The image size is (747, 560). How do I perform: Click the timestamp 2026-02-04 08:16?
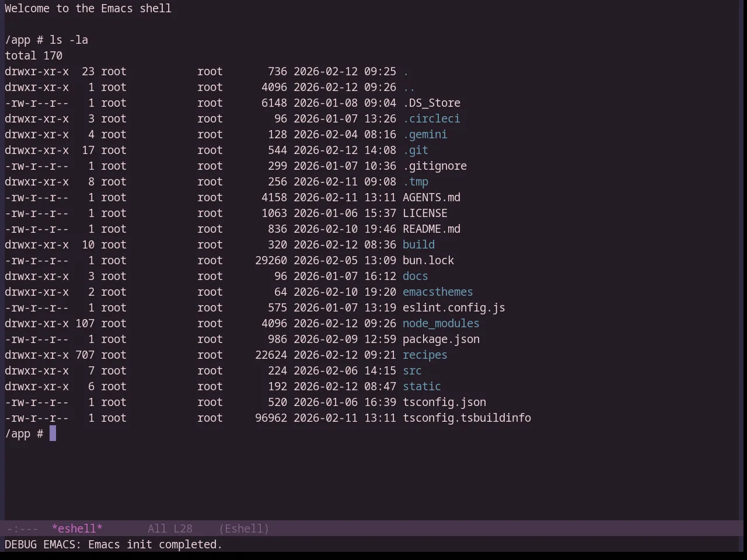tap(344, 134)
